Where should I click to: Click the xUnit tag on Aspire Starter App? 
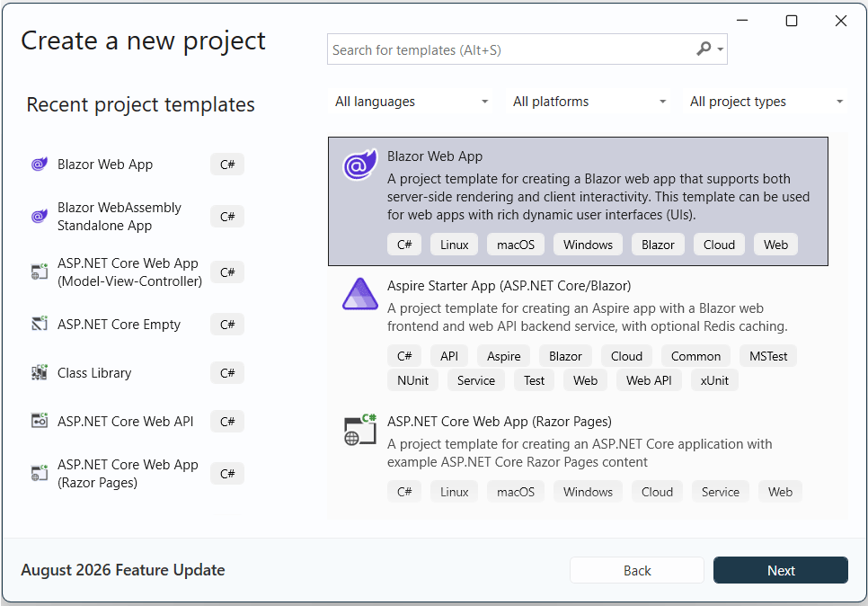click(714, 380)
